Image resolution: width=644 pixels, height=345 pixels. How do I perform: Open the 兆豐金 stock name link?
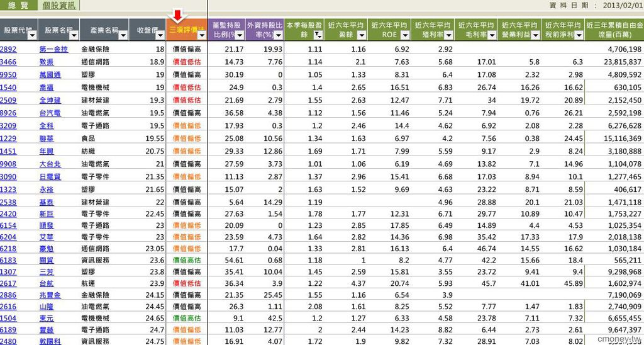50,295
